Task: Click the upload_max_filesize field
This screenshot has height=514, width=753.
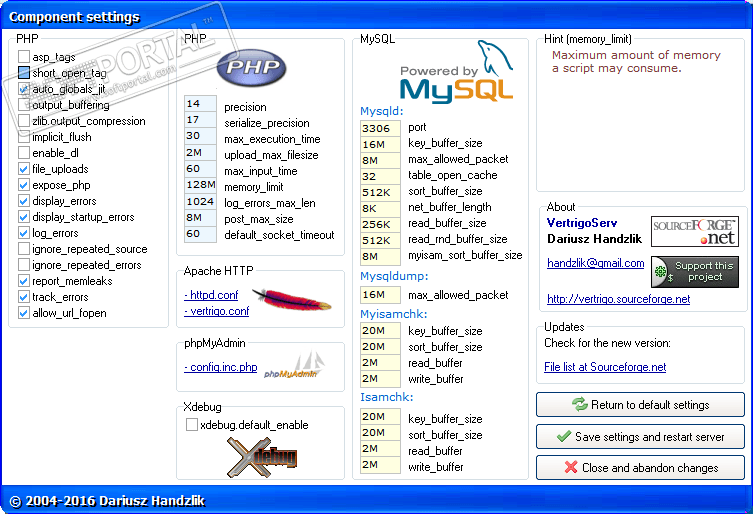Action: tap(200, 152)
